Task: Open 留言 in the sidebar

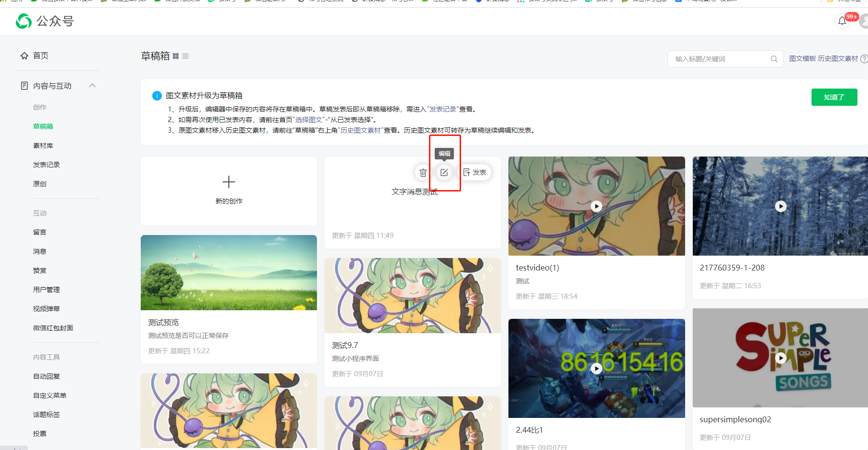Action: [x=40, y=232]
